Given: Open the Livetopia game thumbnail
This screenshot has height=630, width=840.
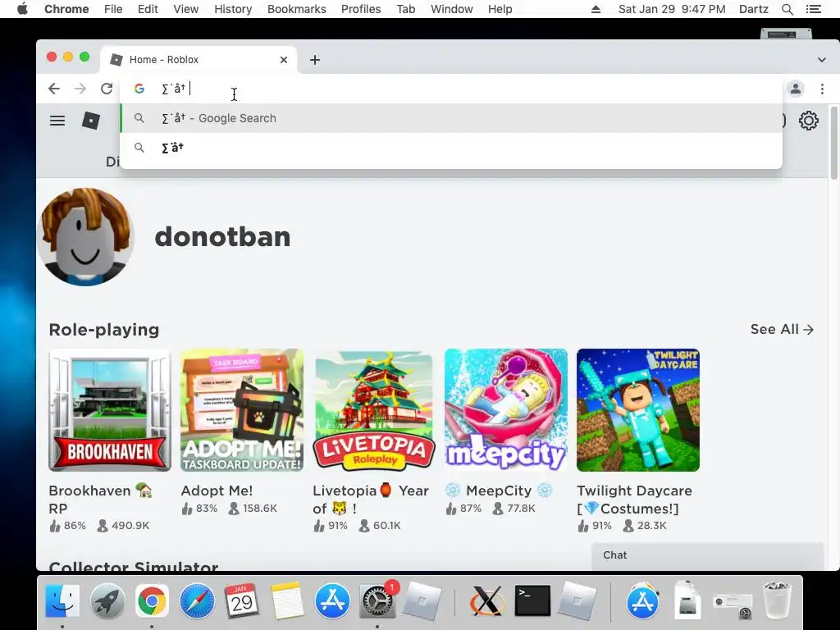Looking at the screenshot, I should [374, 410].
